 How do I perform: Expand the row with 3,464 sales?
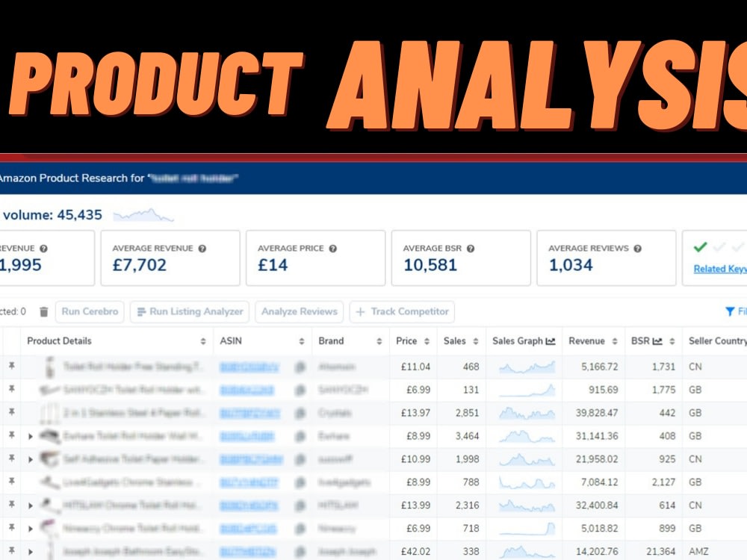pos(31,436)
